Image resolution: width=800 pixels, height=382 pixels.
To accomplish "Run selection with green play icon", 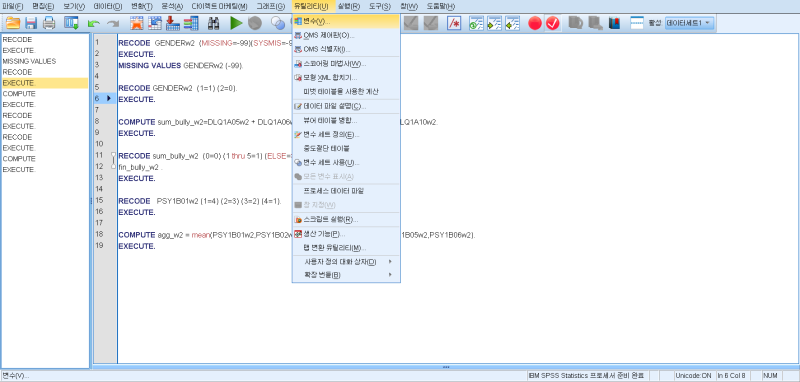I will 236,23.
